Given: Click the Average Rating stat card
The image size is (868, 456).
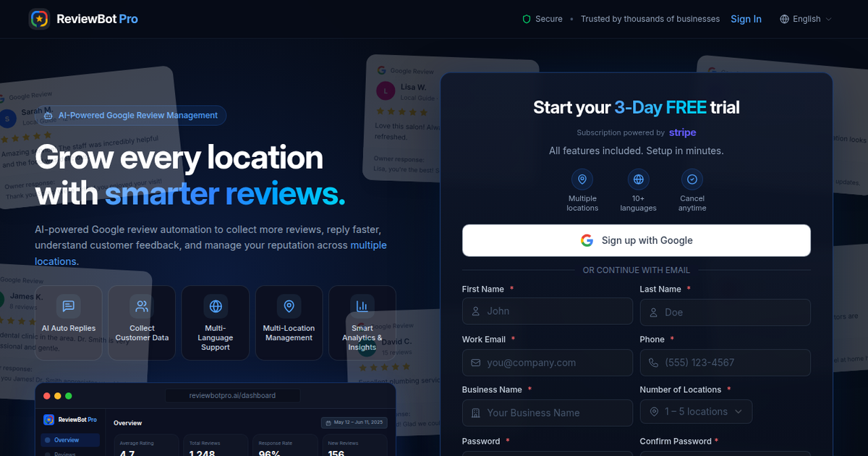Looking at the screenshot, I should (146, 445).
